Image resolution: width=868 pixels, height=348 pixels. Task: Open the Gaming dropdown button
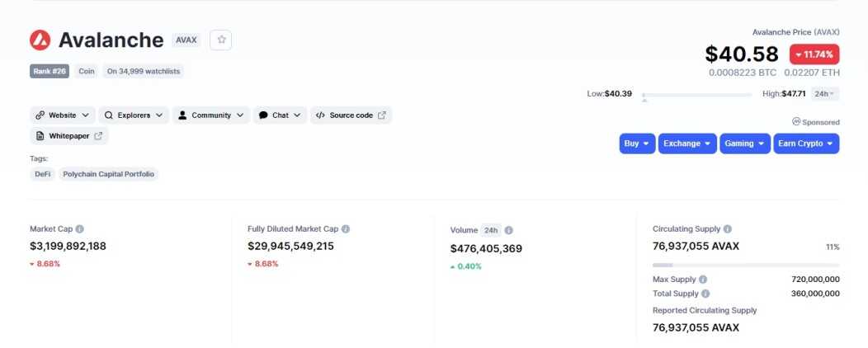pyautogui.click(x=745, y=143)
